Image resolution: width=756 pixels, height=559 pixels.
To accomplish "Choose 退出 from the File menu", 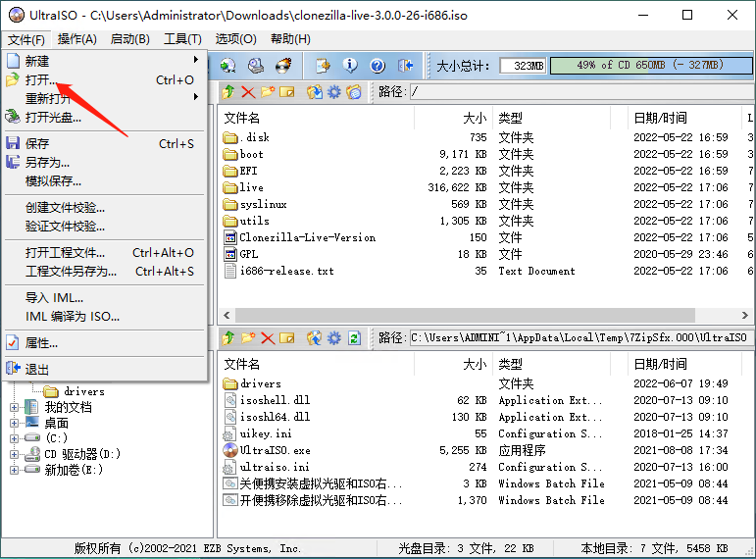I will coord(105,370).
